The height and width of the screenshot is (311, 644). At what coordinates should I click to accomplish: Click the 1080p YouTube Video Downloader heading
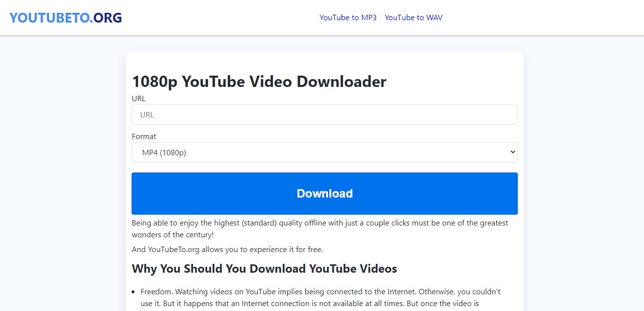(x=259, y=82)
